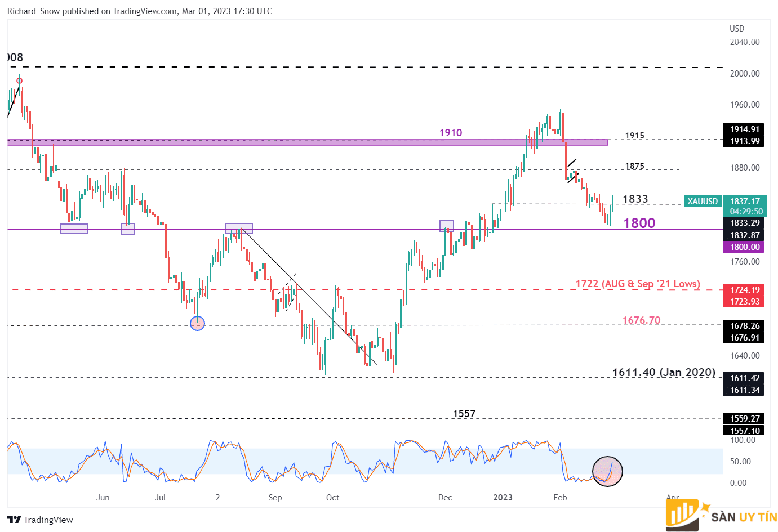Click the TradingView logo at bottom left
778x532 pixels.
coord(41,520)
